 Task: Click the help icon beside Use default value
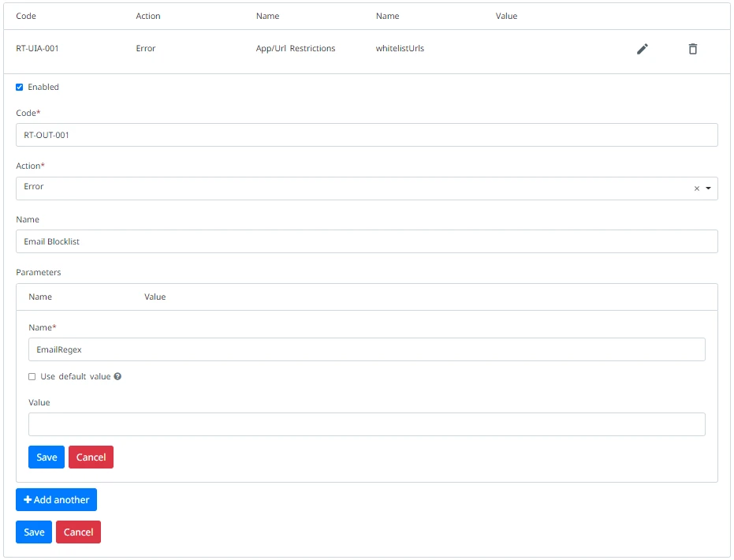[x=117, y=377]
